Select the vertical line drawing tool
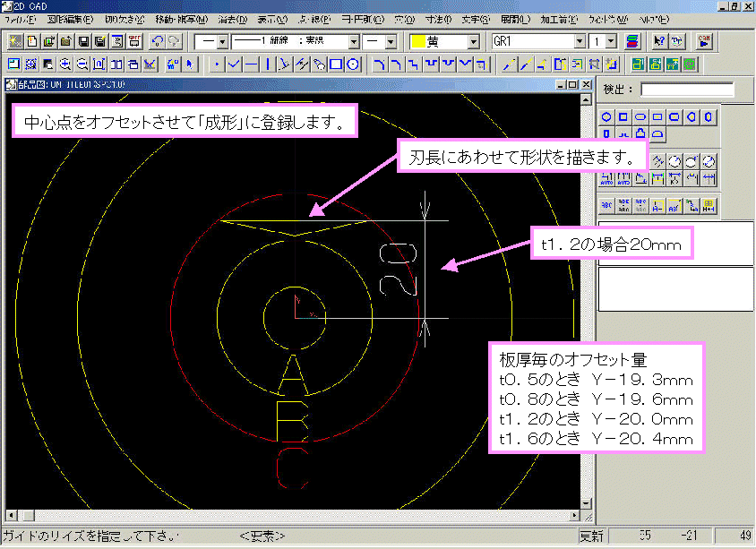This screenshot has height=549, width=756. point(268,64)
